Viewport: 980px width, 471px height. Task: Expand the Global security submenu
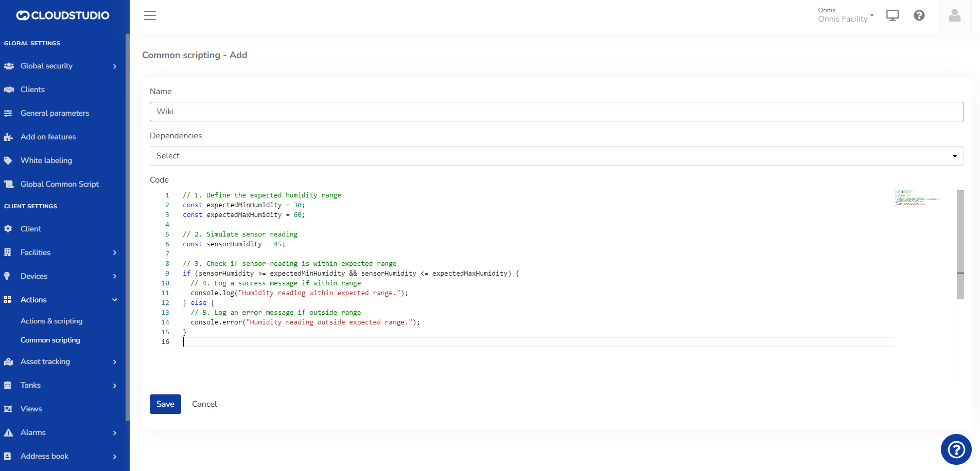point(114,66)
